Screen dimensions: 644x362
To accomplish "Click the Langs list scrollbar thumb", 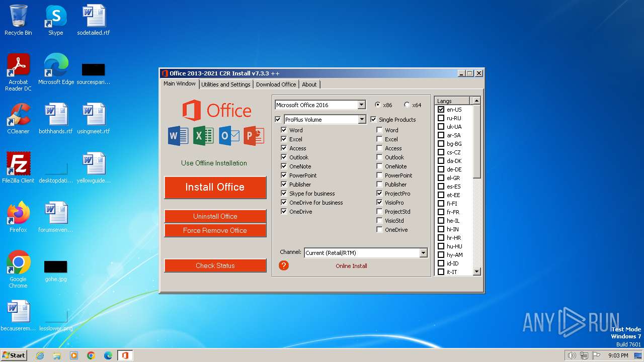I will tap(477, 141).
